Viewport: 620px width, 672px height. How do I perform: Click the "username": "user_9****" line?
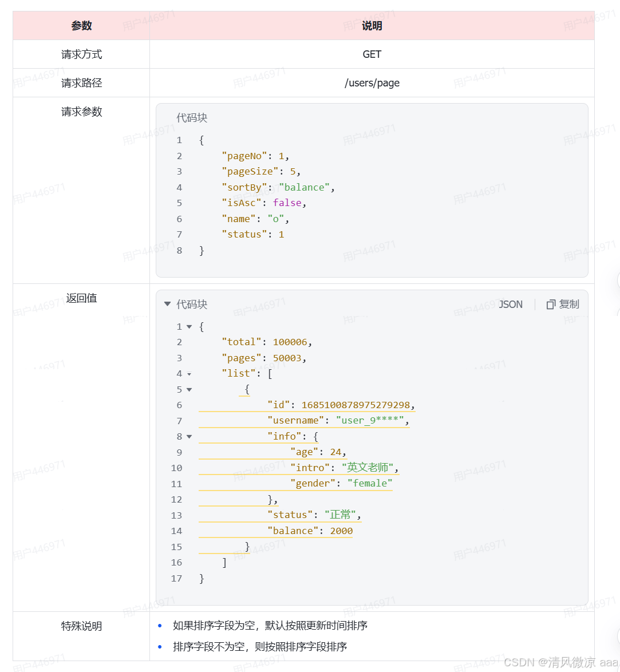(x=338, y=421)
